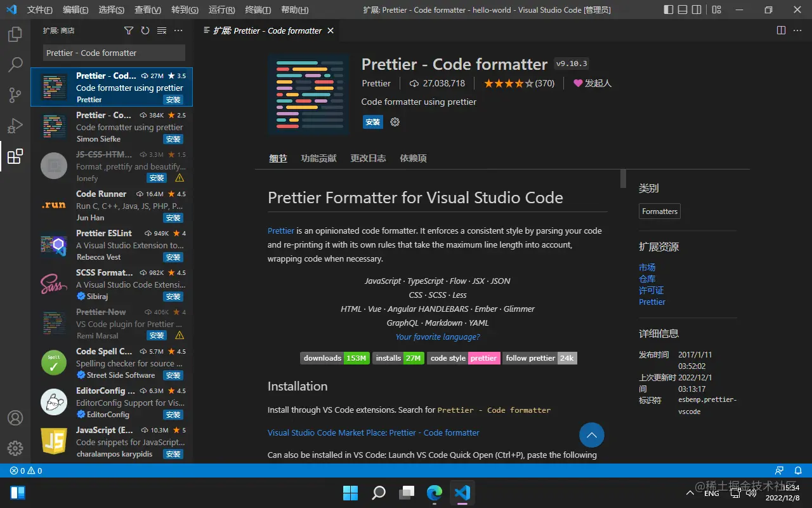
Task: Install Prettier with the 安装 button
Action: [372, 121]
